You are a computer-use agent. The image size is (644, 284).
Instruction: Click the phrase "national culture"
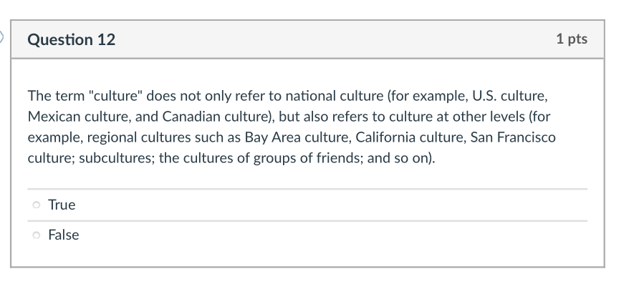(335, 96)
